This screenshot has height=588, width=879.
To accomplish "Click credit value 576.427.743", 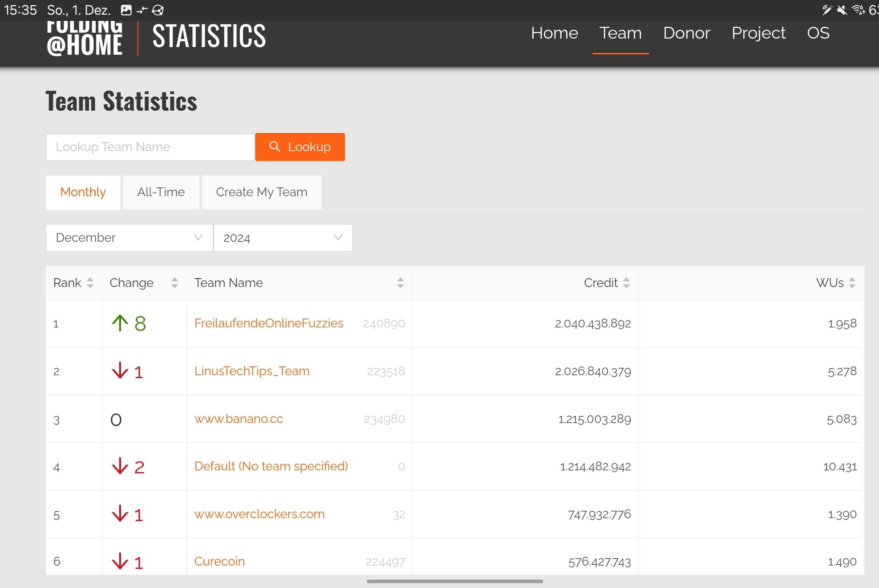I will point(600,562).
